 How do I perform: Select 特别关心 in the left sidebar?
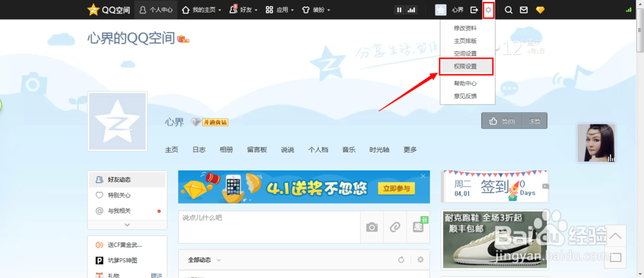pyautogui.click(x=128, y=195)
